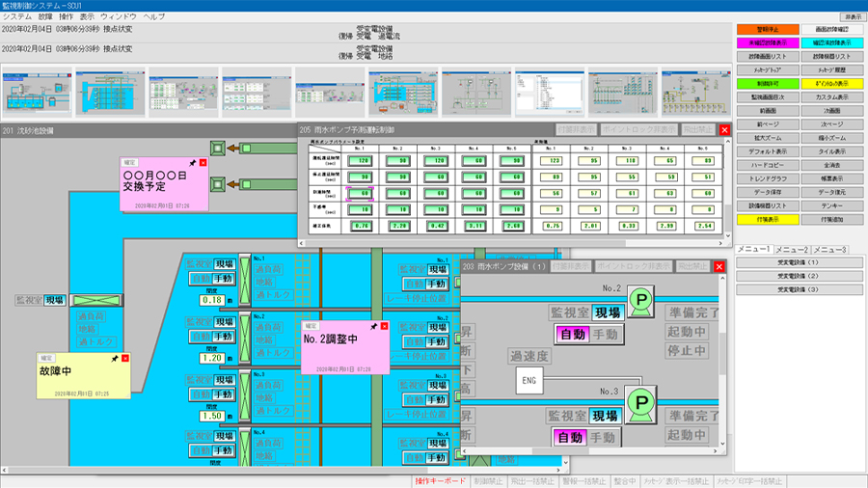Open the first screen thumbnail with blue tanks
Image resolution: width=868 pixels, height=488 pixels.
point(37,93)
